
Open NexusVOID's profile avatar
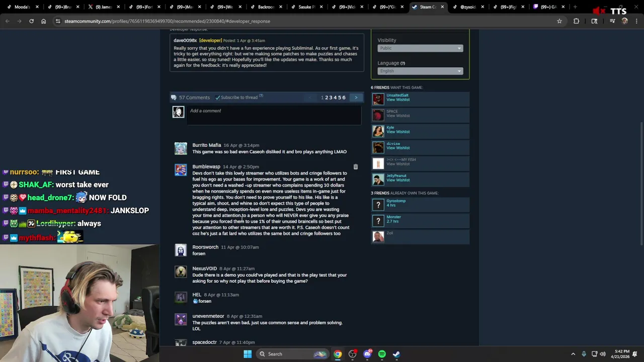181,272
